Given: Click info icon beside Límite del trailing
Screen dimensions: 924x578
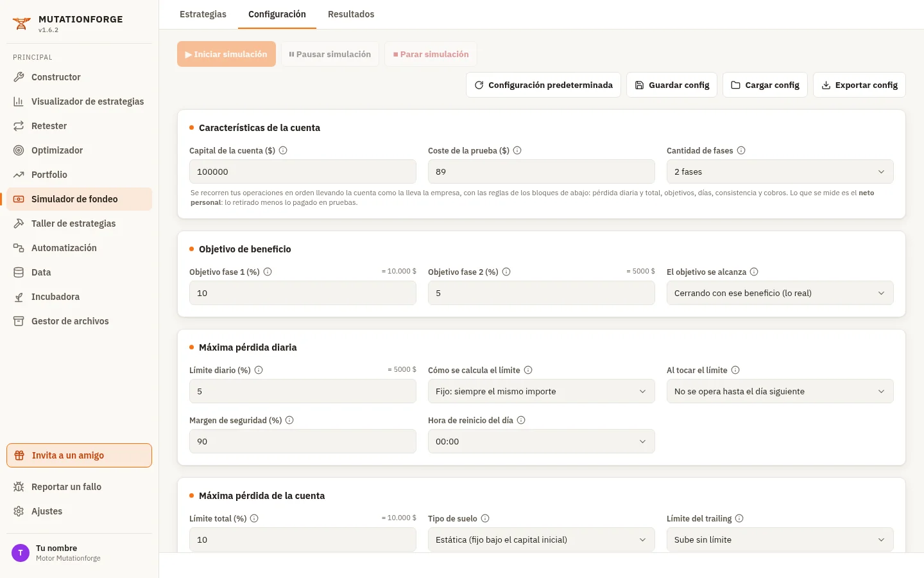Looking at the screenshot, I should coord(739,518).
